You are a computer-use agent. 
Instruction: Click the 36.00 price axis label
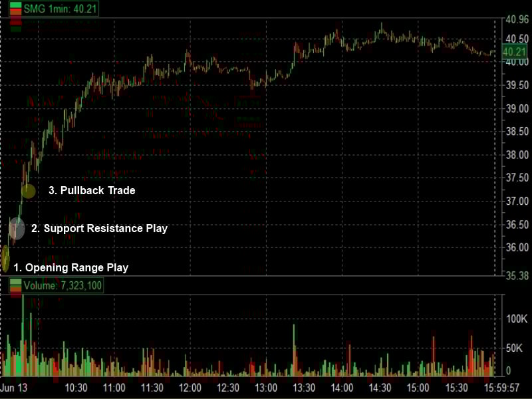click(517, 247)
